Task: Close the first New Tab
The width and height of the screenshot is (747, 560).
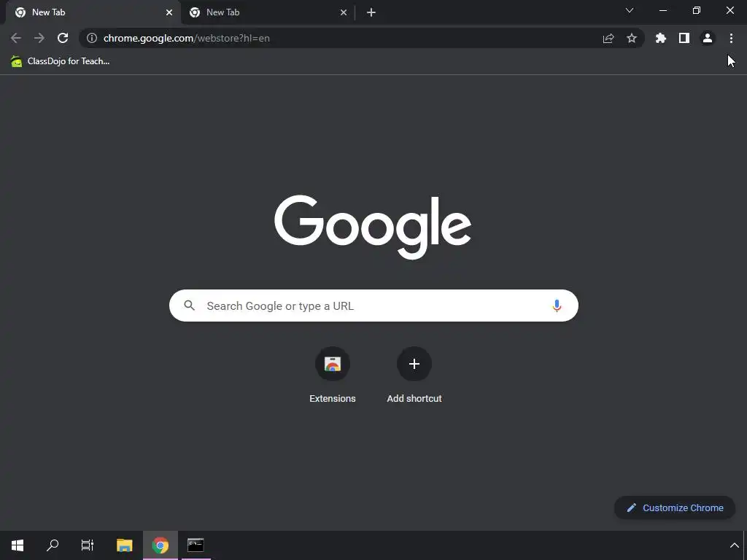Action: (x=169, y=12)
